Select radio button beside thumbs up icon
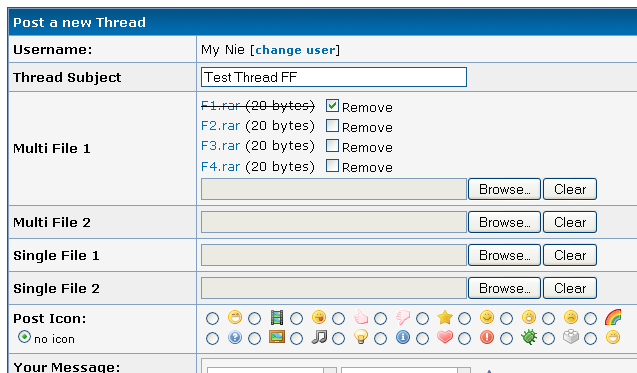The width and height of the screenshot is (637, 373). [338, 318]
